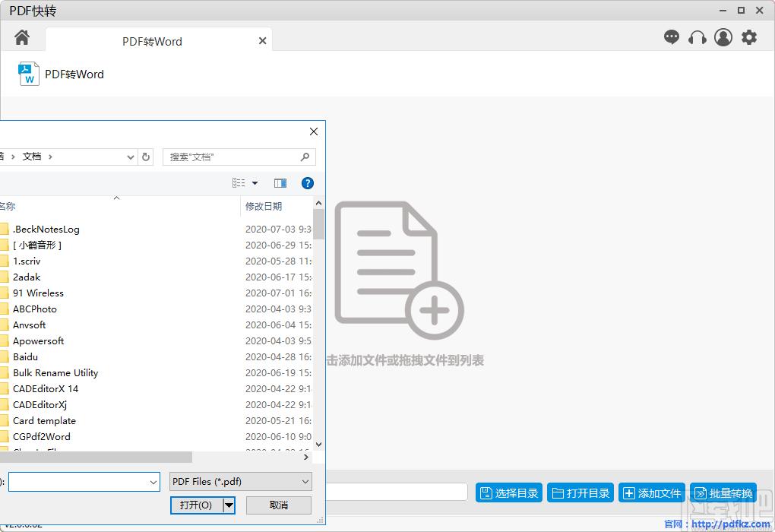Open the chat message icon
The image size is (775, 532).
671,37
